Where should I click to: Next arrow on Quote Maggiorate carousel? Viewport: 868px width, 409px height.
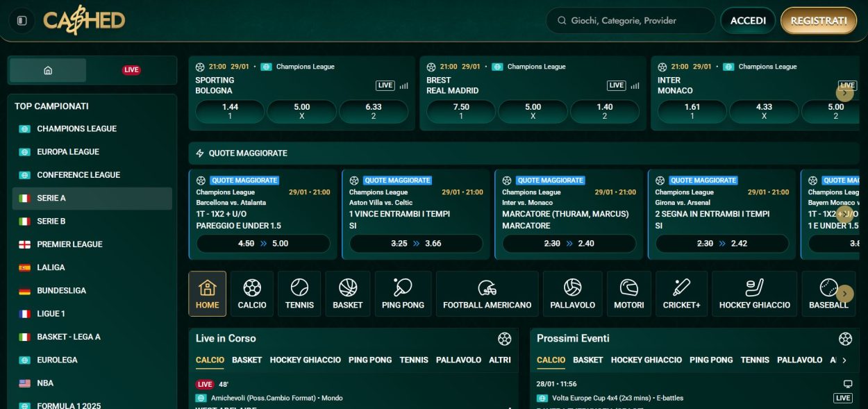click(845, 213)
